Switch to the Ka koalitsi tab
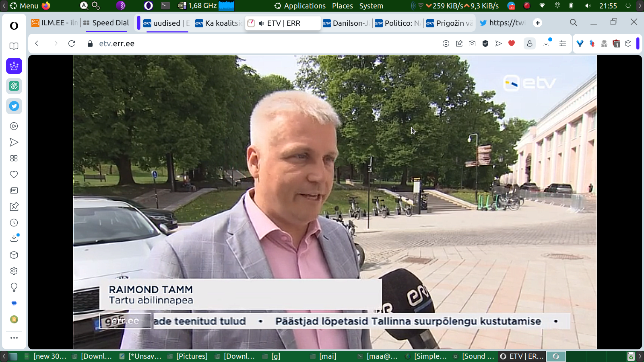The width and height of the screenshot is (644, 362). (x=218, y=23)
